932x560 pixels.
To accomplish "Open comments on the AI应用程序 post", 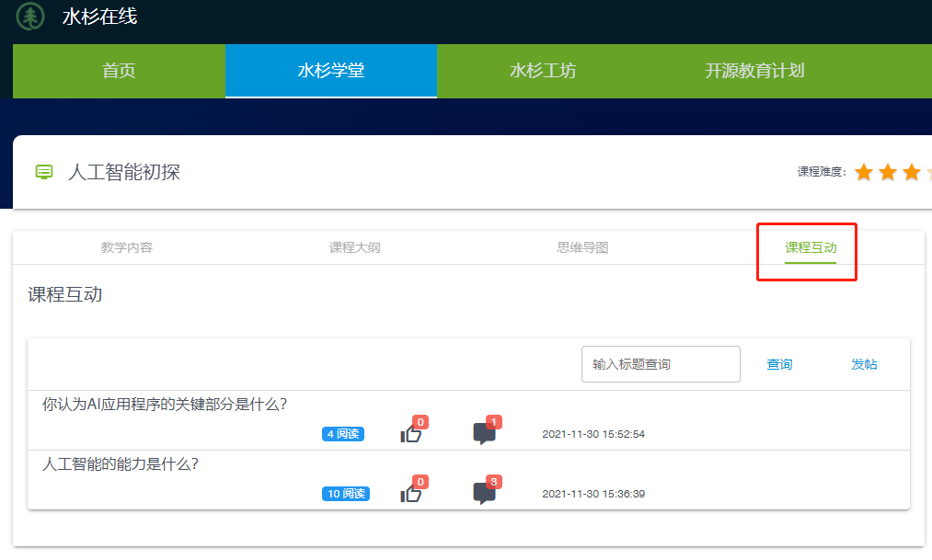I will (x=484, y=434).
